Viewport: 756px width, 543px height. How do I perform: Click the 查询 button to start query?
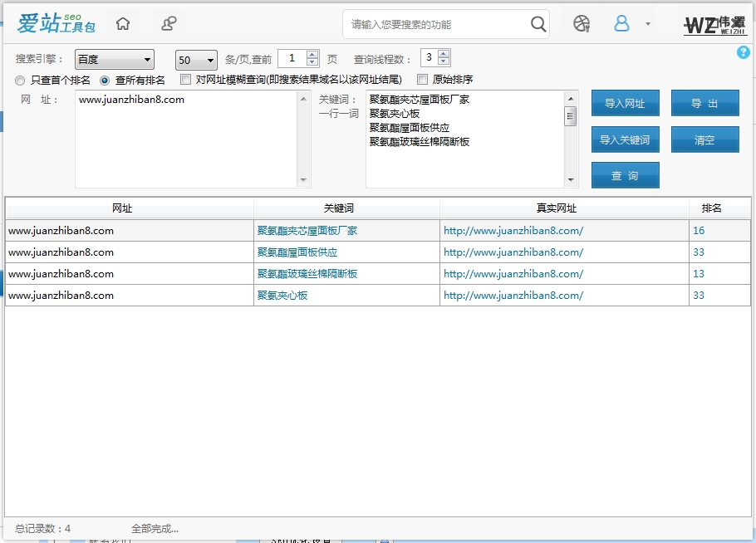pyautogui.click(x=624, y=175)
